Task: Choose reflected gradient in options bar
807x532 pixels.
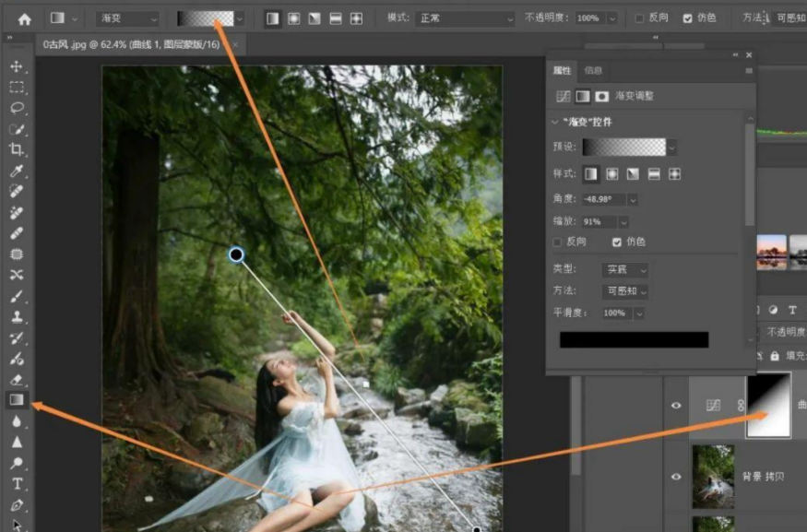Action: (336, 19)
